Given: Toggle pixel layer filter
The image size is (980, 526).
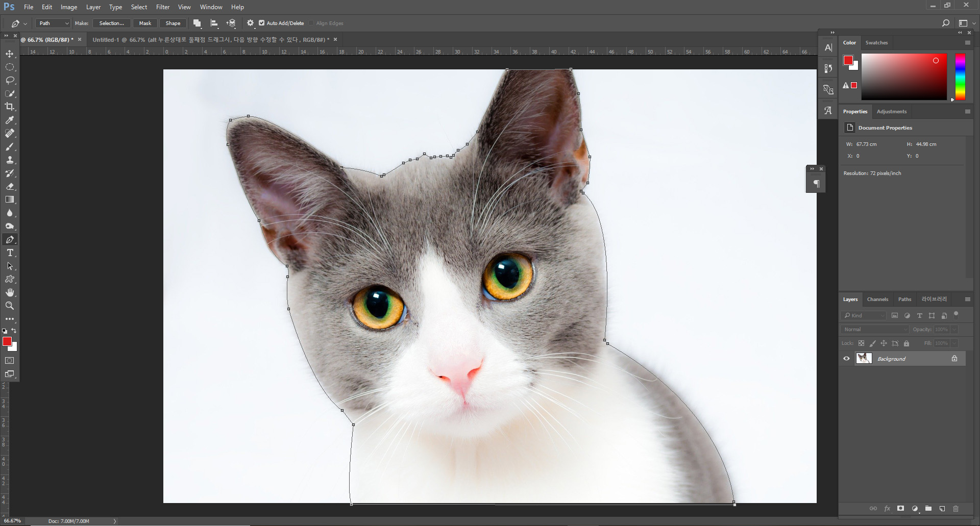Looking at the screenshot, I should point(895,316).
